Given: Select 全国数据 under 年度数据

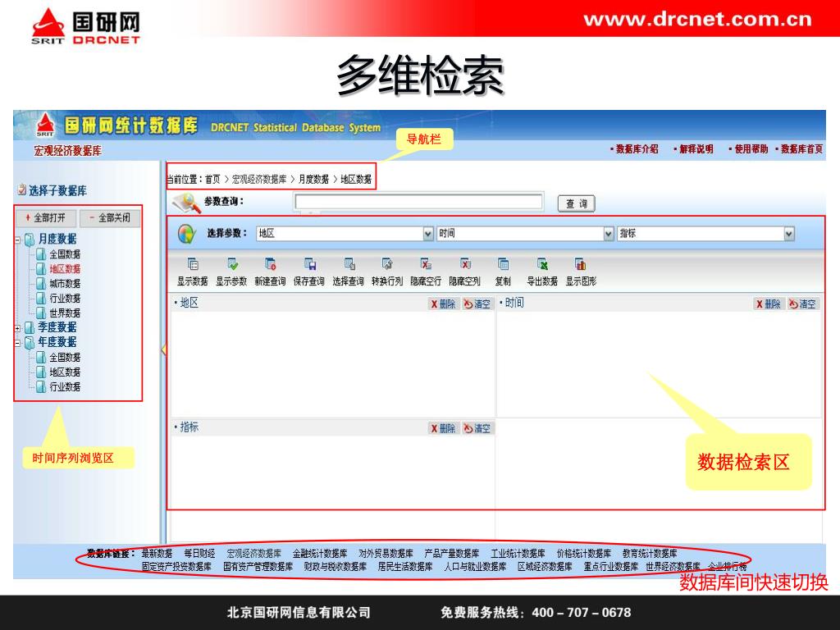Looking at the screenshot, I should [65, 357].
